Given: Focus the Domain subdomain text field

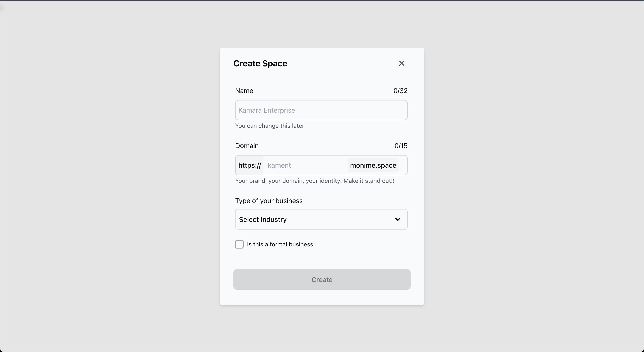Looking at the screenshot, I should click(x=305, y=165).
